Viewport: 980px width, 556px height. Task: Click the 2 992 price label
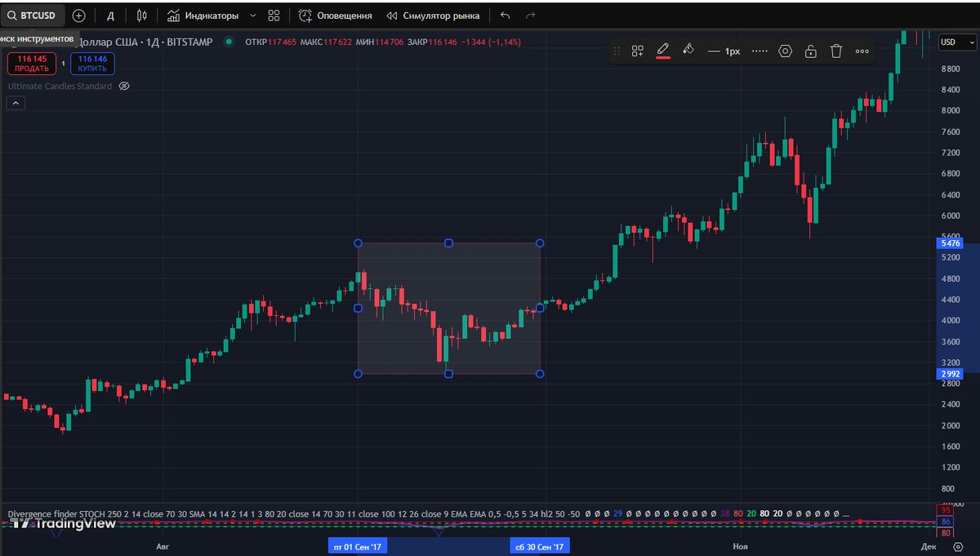click(x=951, y=374)
